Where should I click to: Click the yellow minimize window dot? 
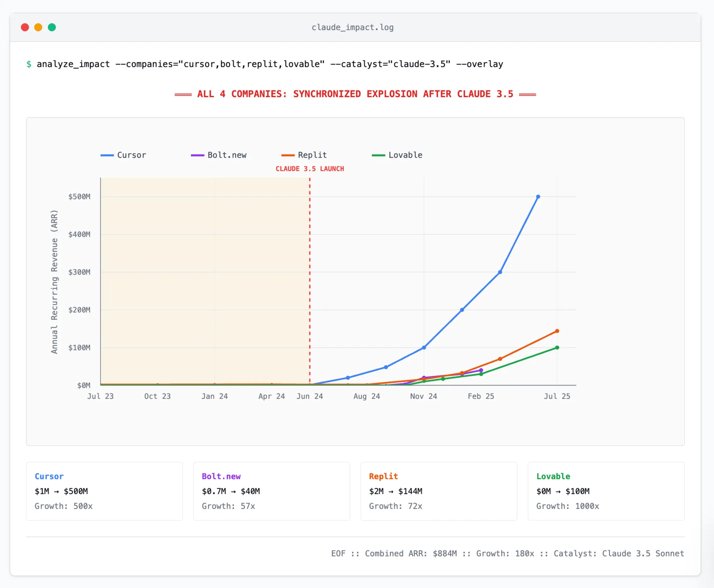point(38,27)
